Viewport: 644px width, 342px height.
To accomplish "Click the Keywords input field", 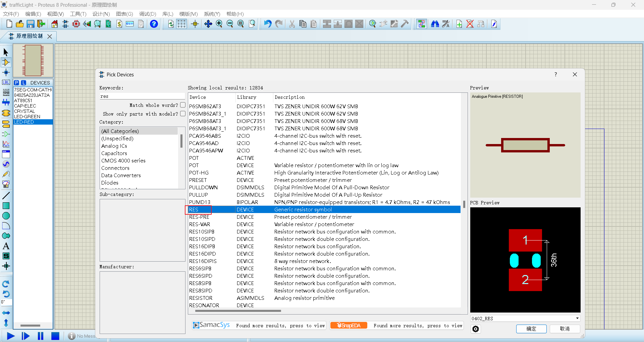I will coord(142,96).
